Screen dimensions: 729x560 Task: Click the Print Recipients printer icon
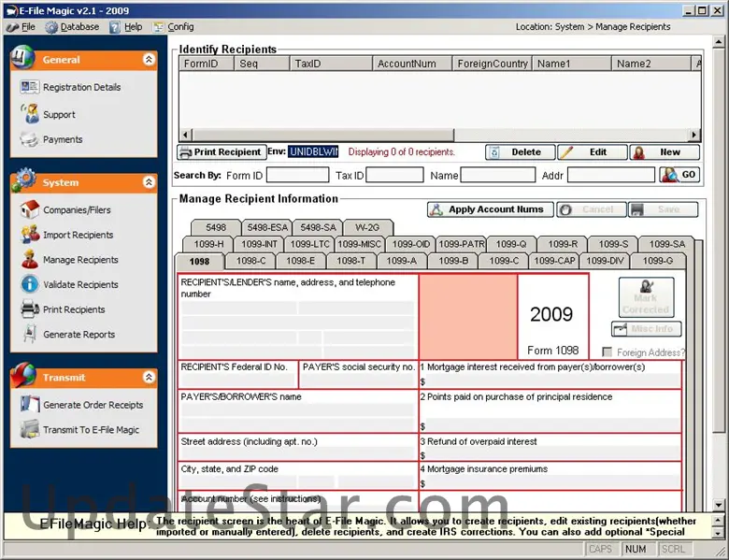[30, 309]
